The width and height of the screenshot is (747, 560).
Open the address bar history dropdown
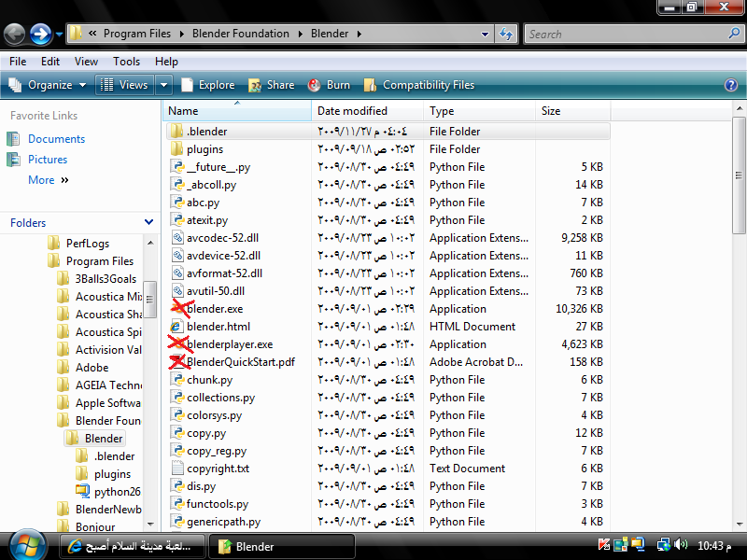click(x=485, y=34)
